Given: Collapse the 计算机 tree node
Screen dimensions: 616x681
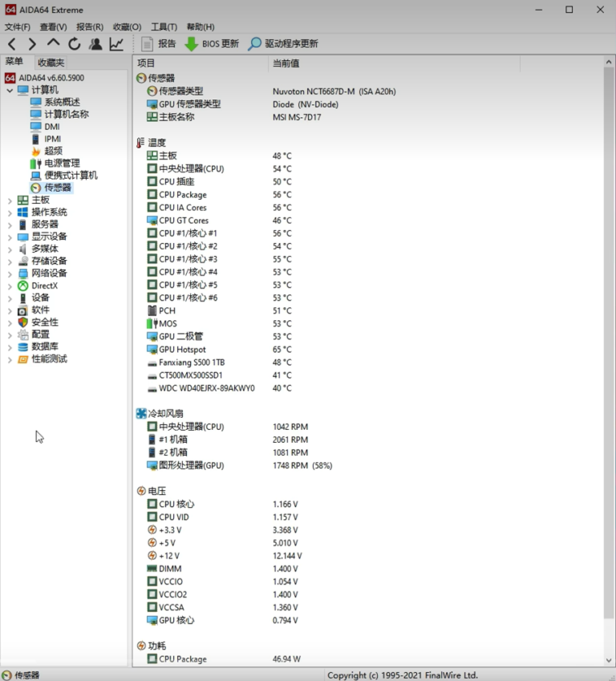Looking at the screenshot, I should click(10, 91).
